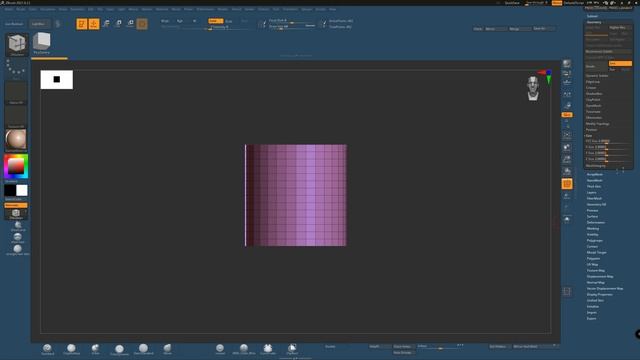This screenshot has width=640, height=360.
Task: Open the Alpha menu
Action: [x=8, y=9]
